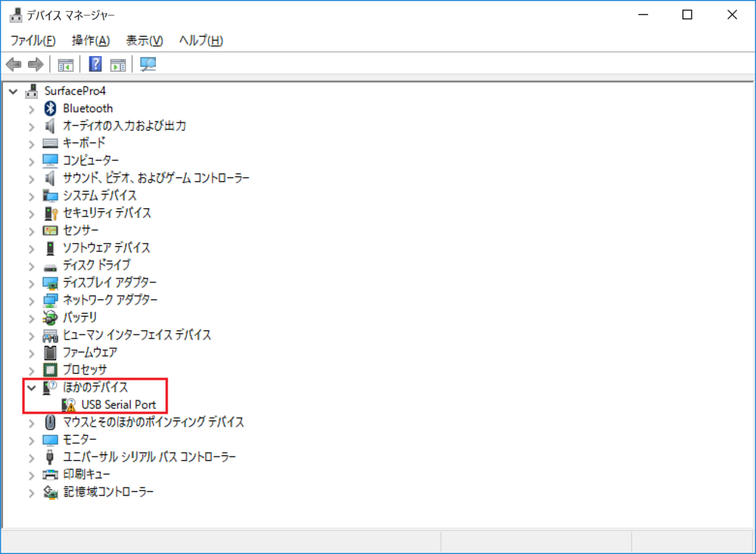Click the action pane toolbar icon
This screenshot has width=756, height=554.
point(117,64)
